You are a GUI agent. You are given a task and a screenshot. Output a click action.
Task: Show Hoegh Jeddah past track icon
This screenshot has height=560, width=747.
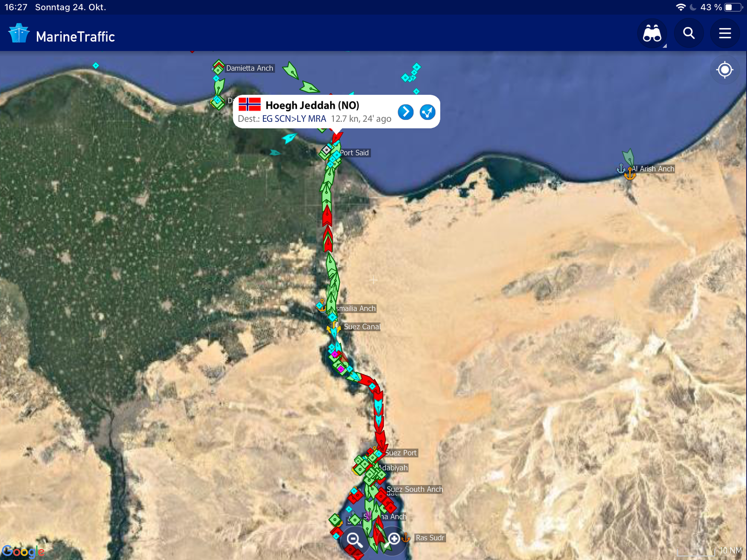pyautogui.click(x=428, y=112)
